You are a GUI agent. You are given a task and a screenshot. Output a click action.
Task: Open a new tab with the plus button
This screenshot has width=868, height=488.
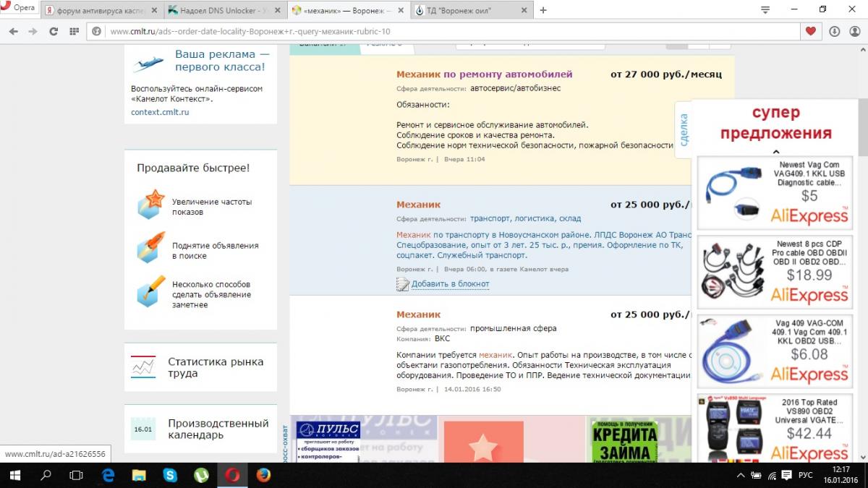[x=543, y=10]
